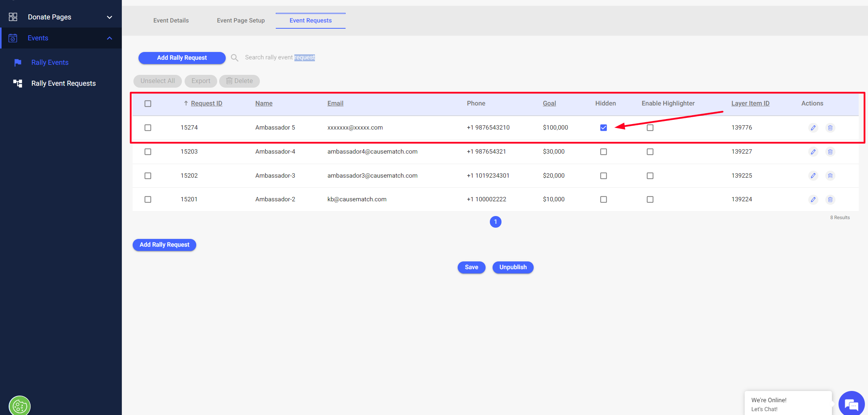The height and width of the screenshot is (415, 868).
Task: Click email ambassador4@causematch.com
Action: click(372, 152)
